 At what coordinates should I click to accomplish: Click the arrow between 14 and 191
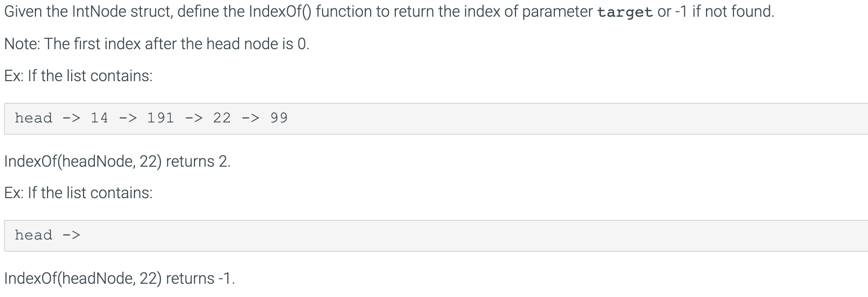pyautogui.click(x=128, y=118)
